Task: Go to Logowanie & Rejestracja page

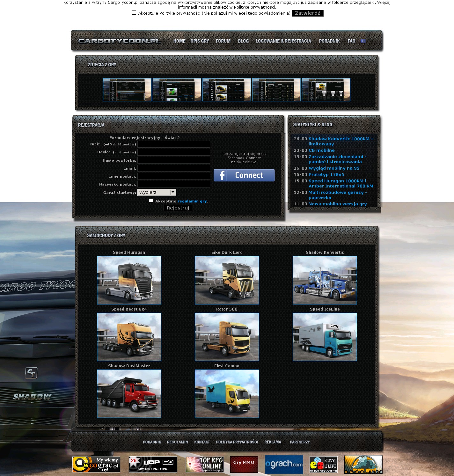Action: 283,41
